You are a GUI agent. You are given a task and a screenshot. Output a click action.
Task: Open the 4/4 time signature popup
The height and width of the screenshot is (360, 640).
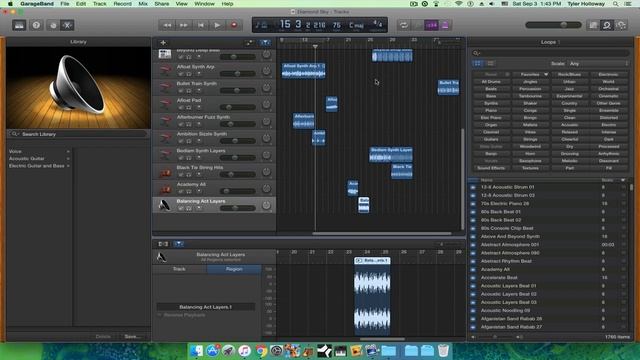pyautogui.click(x=378, y=24)
